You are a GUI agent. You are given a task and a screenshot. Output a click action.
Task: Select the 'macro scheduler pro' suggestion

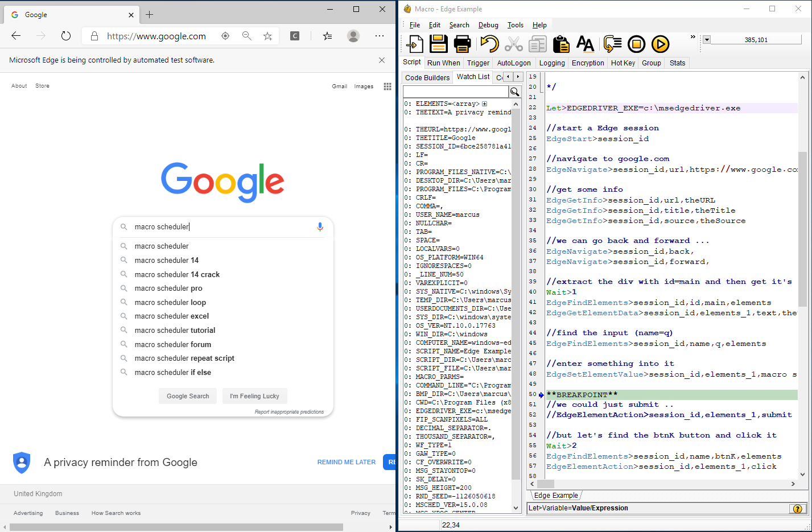coord(168,288)
